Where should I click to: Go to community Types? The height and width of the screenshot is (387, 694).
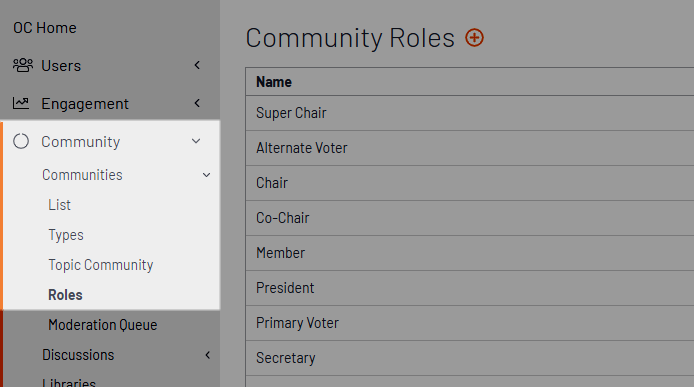pos(66,235)
